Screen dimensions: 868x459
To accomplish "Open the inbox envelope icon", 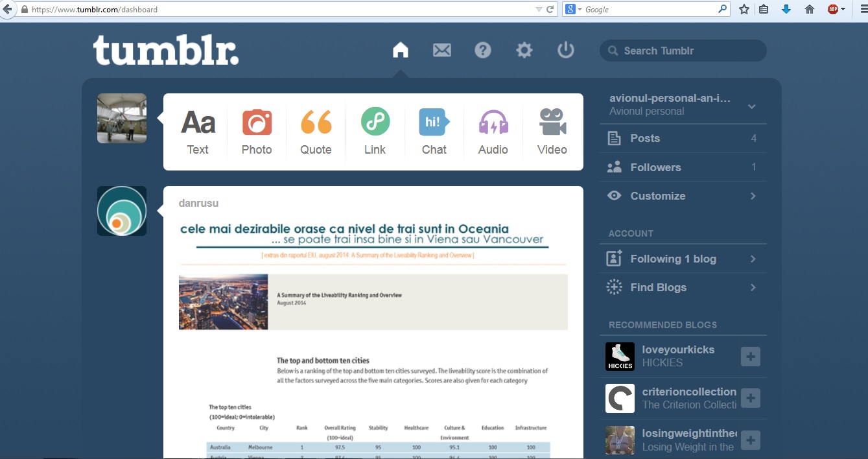I will (x=442, y=51).
